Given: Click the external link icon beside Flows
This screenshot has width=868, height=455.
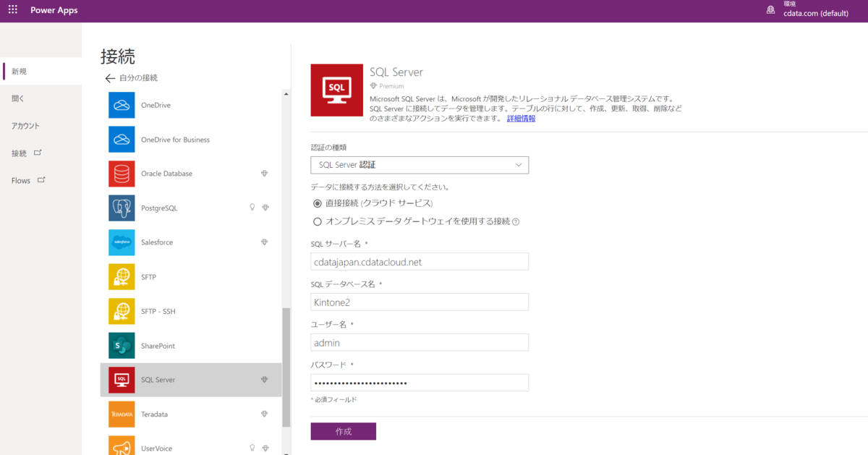Looking at the screenshot, I should (x=41, y=180).
